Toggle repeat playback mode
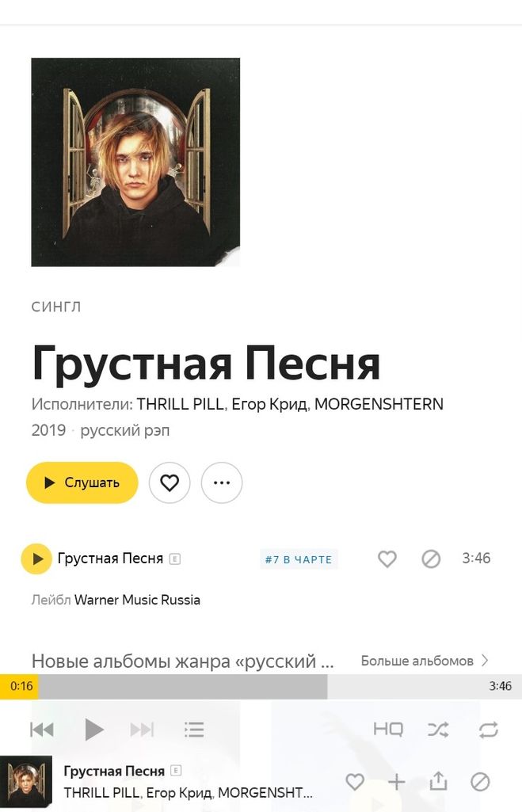Image resolution: width=522 pixels, height=812 pixels. pos(489,730)
